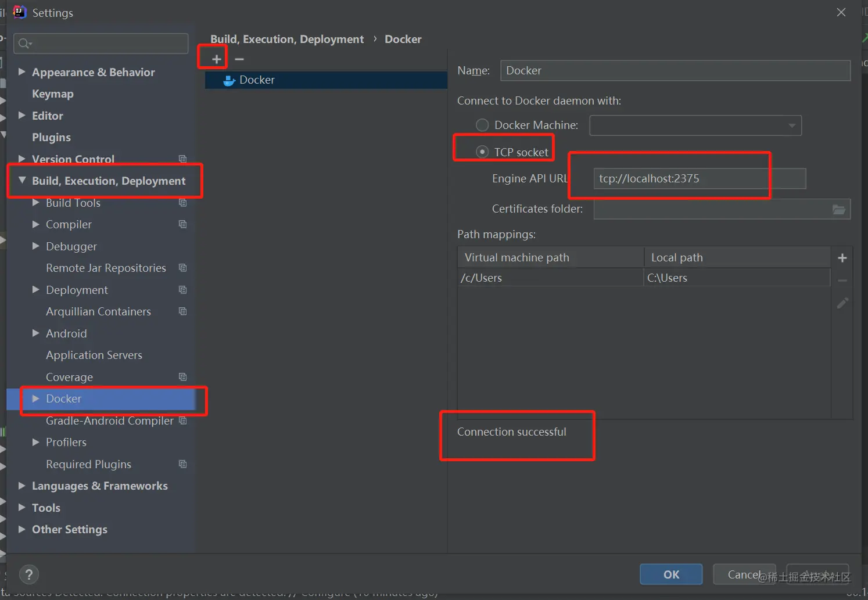Click project-level icon beside Arquillian Containers
868x600 pixels.
[x=183, y=311]
